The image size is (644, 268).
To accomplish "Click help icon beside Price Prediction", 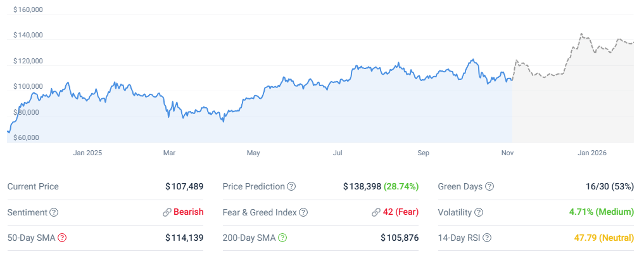I will pyautogui.click(x=291, y=187).
